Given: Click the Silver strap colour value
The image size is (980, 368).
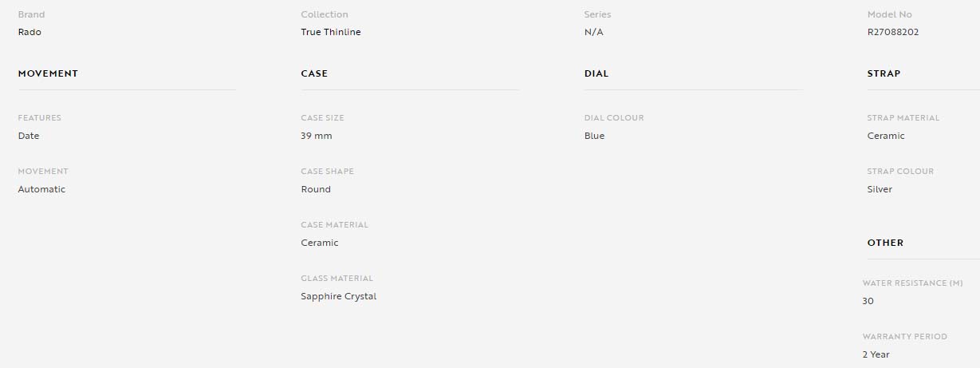Looking at the screenshot, I should point(880,189).
